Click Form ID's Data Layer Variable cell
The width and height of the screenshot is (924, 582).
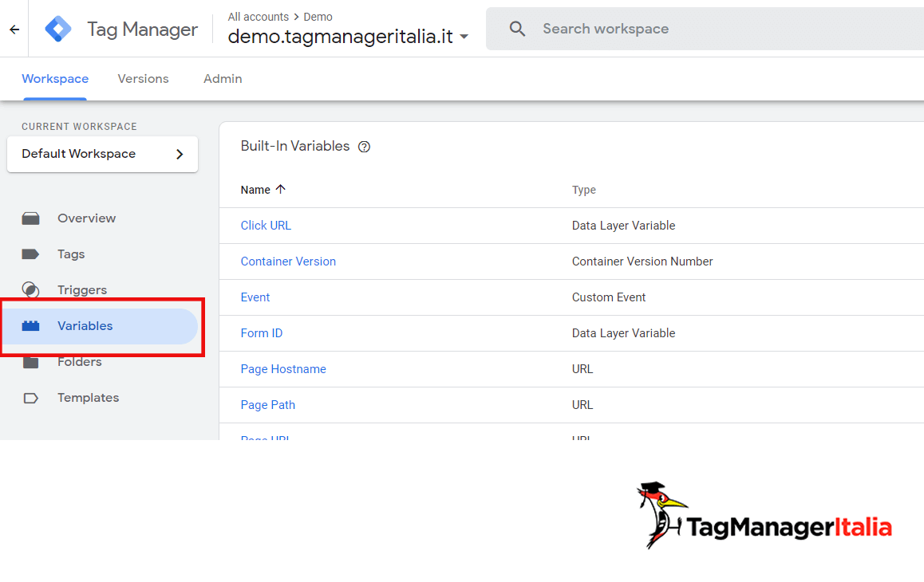(x=623, y=333)
